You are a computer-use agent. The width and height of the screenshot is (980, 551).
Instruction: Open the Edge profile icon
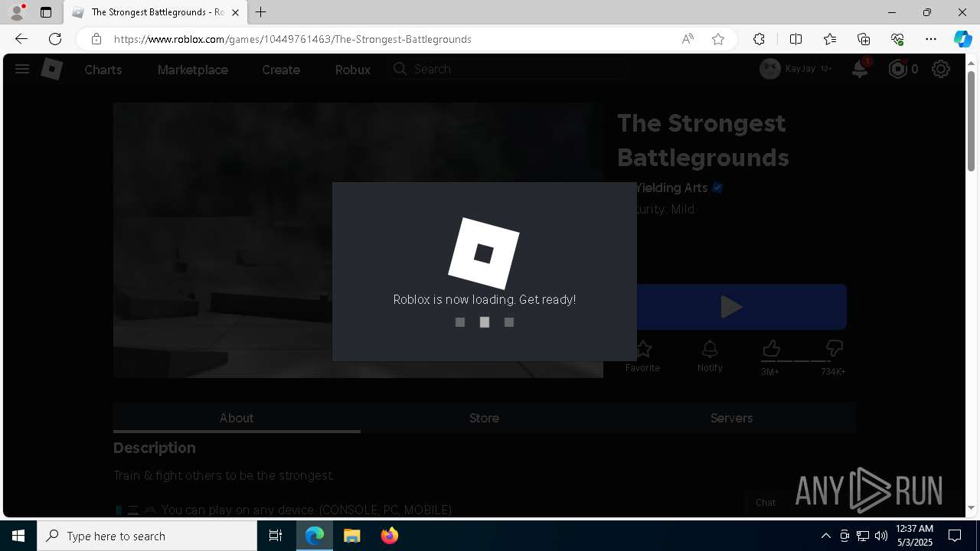(17, 12)
